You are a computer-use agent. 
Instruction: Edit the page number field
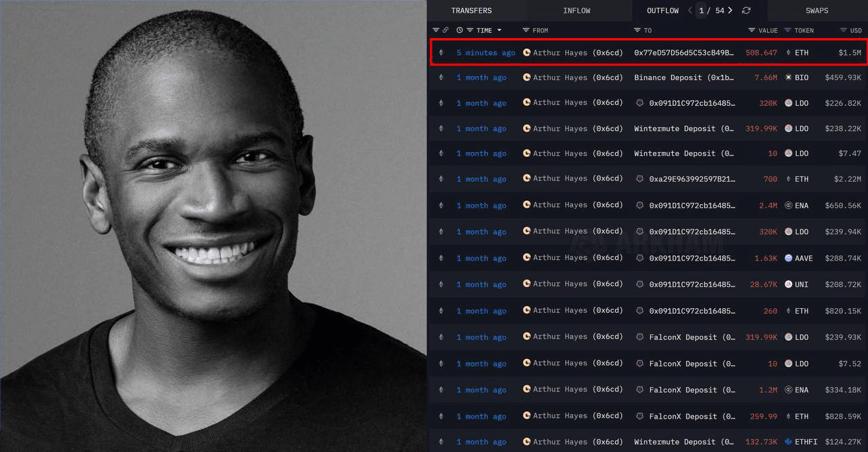pos(702,10)
